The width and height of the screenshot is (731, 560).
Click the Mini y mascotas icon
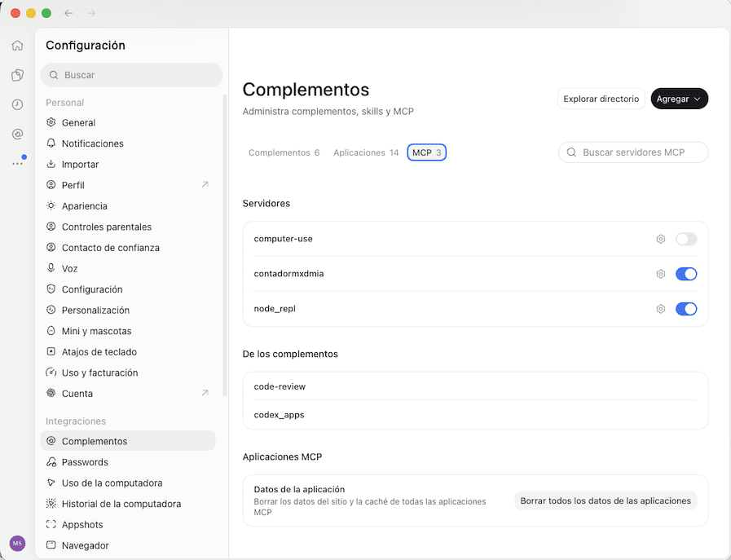click(x=51, y=331)
